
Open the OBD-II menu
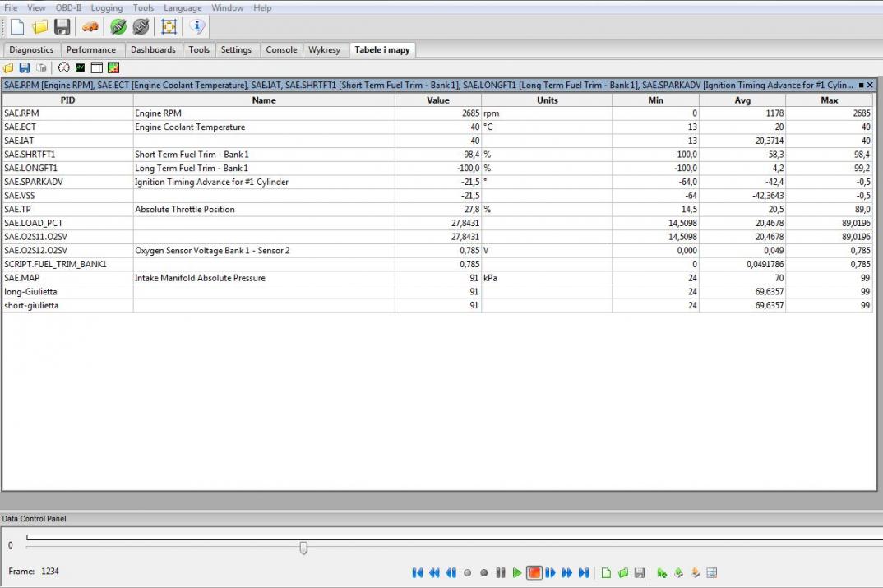68,7
